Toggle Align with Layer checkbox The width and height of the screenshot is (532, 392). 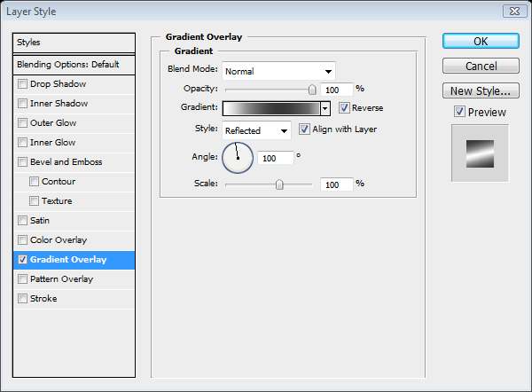coord(305,129)
